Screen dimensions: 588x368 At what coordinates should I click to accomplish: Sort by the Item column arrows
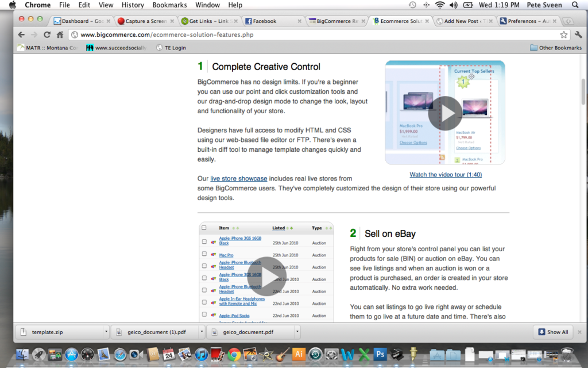(x=235, y=228)
